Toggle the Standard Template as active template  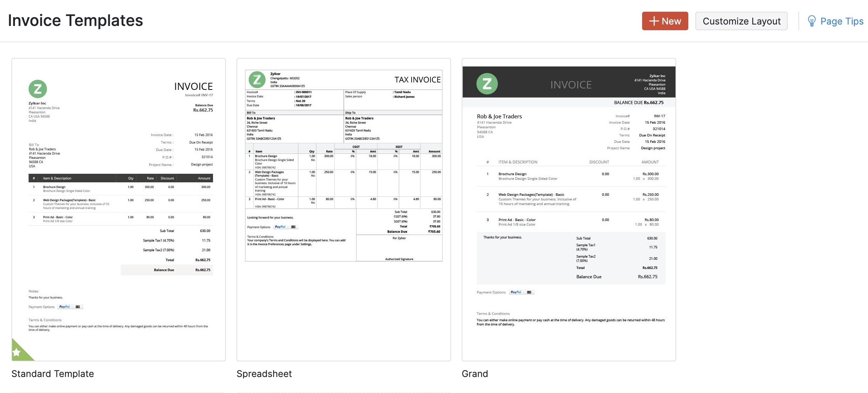118,210
